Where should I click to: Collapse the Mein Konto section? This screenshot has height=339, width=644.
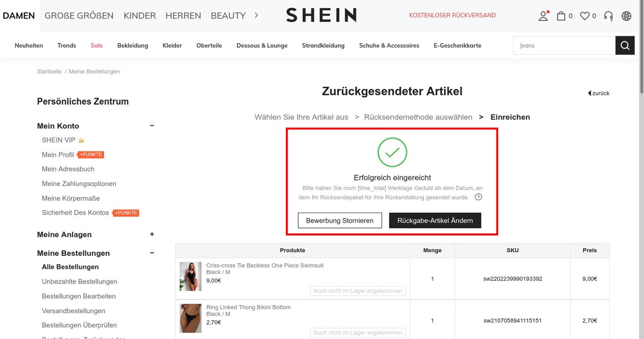[152, 125]
